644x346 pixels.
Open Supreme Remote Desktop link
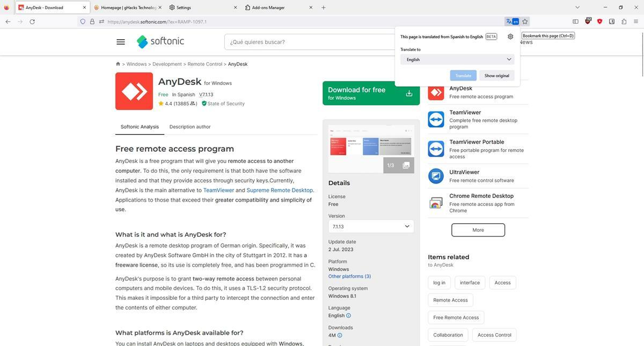(280, 190)
